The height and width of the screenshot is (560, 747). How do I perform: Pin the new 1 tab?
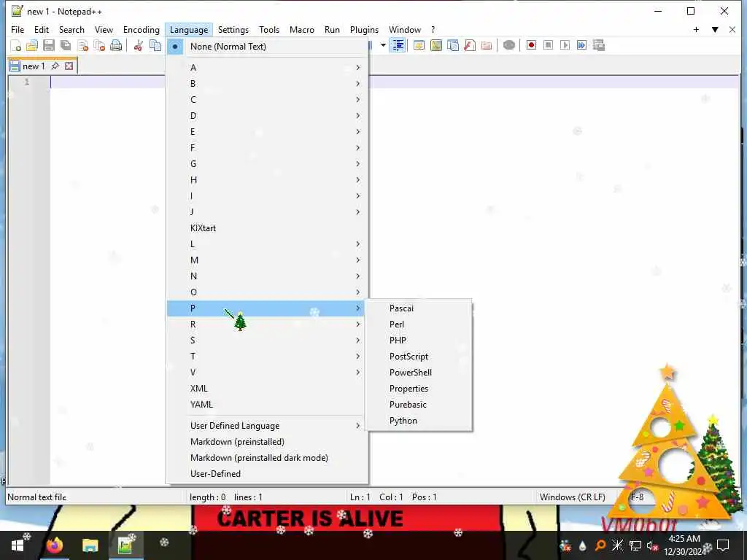55,66
